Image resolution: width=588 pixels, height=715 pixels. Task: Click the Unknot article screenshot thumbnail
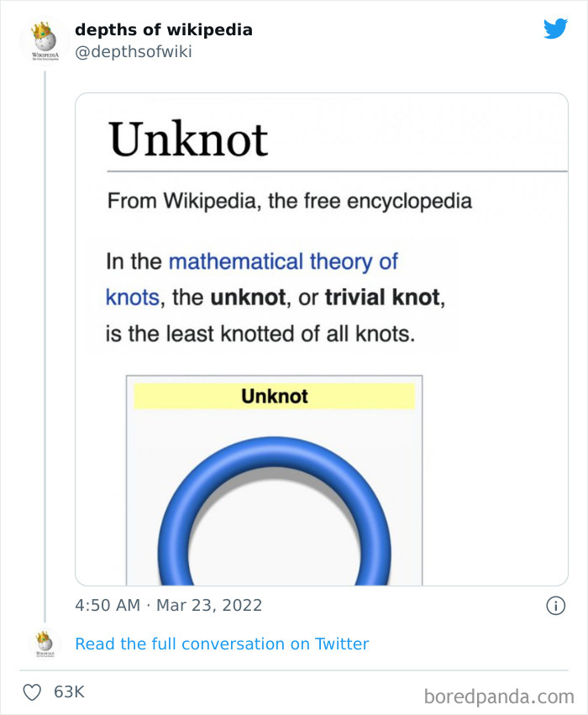(319, 336)
